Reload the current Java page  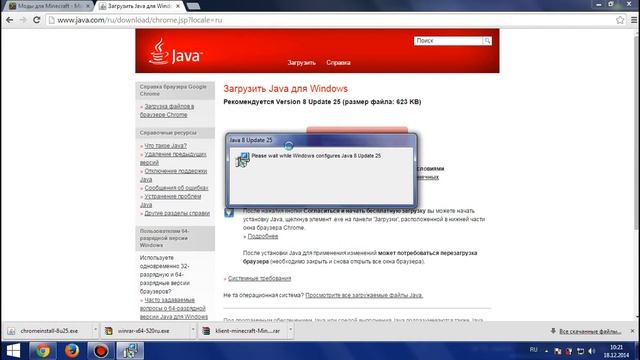[x=36, y=20]
